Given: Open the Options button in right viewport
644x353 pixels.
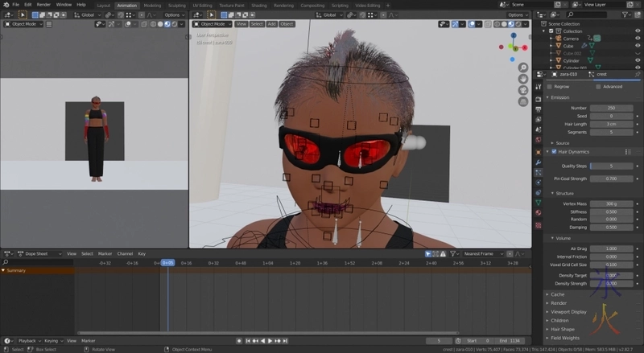Looking at the screenshot, I should point(518,14).
